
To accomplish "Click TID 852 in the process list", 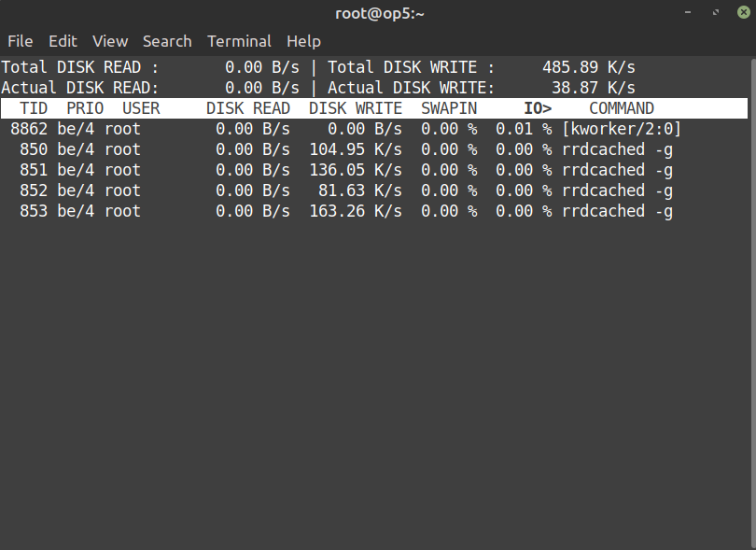I will pyautogui.click(x=34, y=190).
